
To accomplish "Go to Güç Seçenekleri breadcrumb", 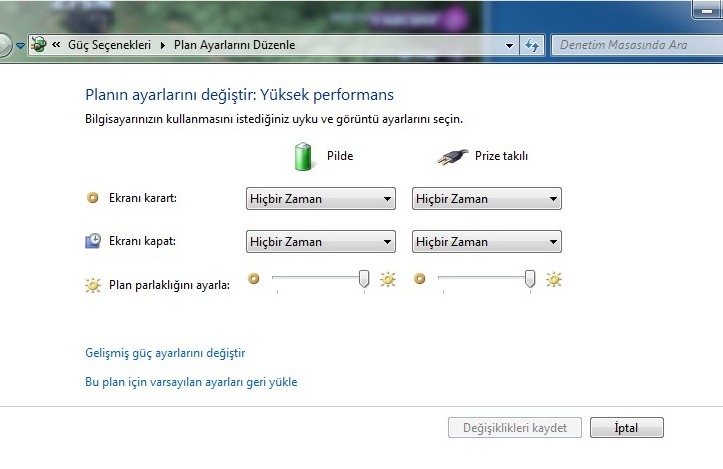I will tap(109, 45).
